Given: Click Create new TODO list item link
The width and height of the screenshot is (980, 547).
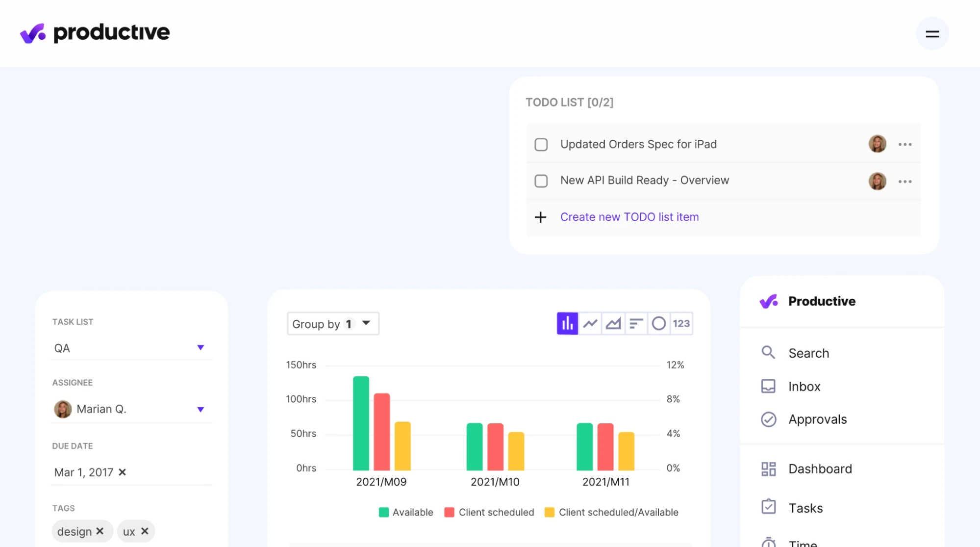Looking at the screenshot, I should pos(629,217).
